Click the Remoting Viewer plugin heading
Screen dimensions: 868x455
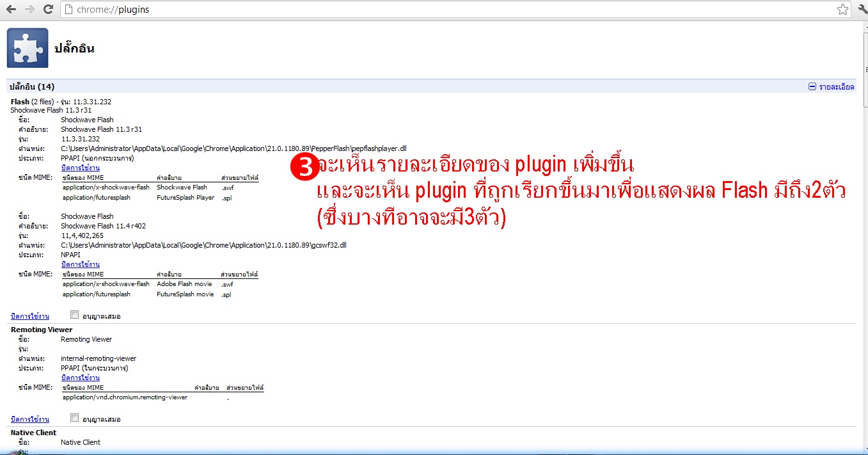coord(42,330)
